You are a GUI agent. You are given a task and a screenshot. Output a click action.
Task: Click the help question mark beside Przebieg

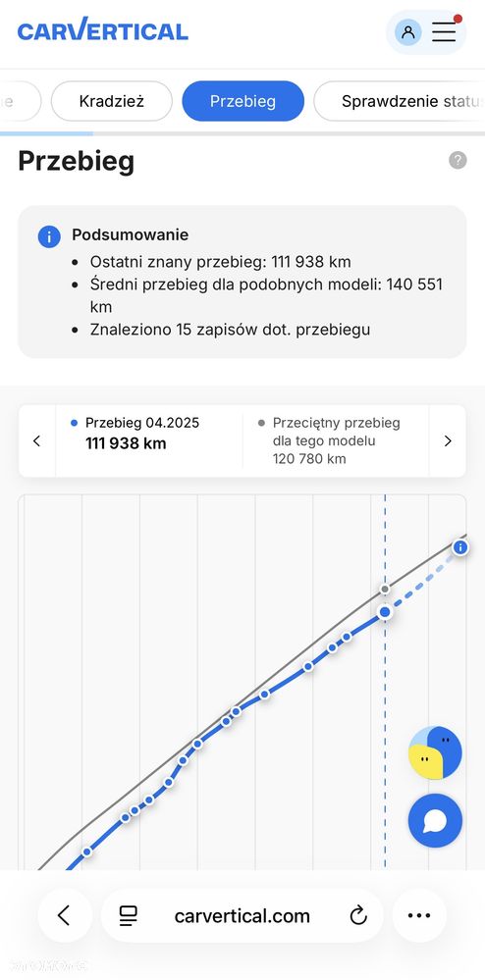pyautogui.click(x=458, y=161)
